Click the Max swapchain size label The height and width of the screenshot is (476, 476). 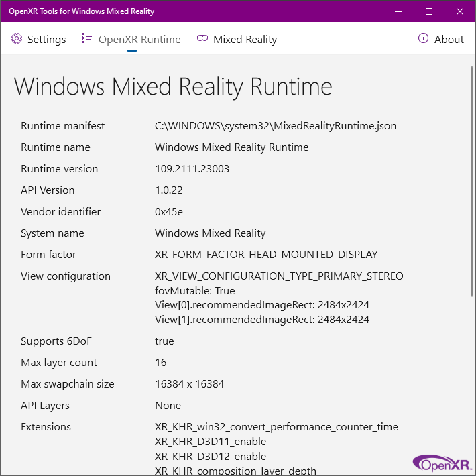tap(68, 384)
